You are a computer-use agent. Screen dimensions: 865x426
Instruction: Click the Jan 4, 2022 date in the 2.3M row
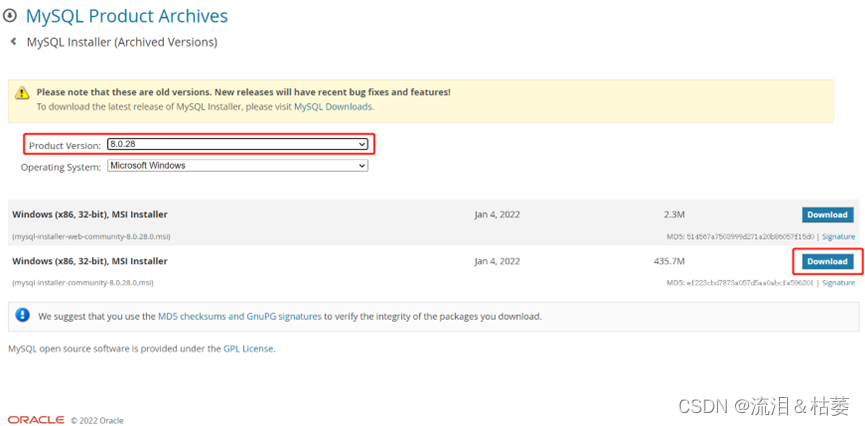pyautogui.click(x=497, y=215)
